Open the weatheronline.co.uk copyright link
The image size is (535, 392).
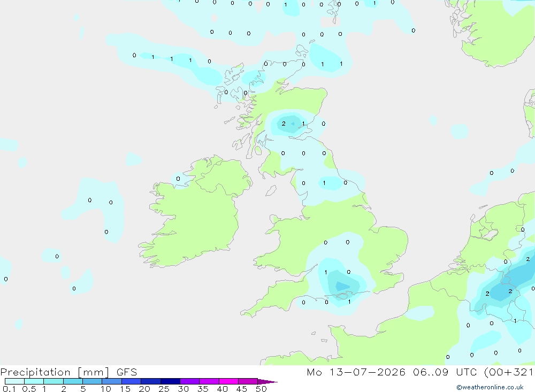(x=490, y=387)
